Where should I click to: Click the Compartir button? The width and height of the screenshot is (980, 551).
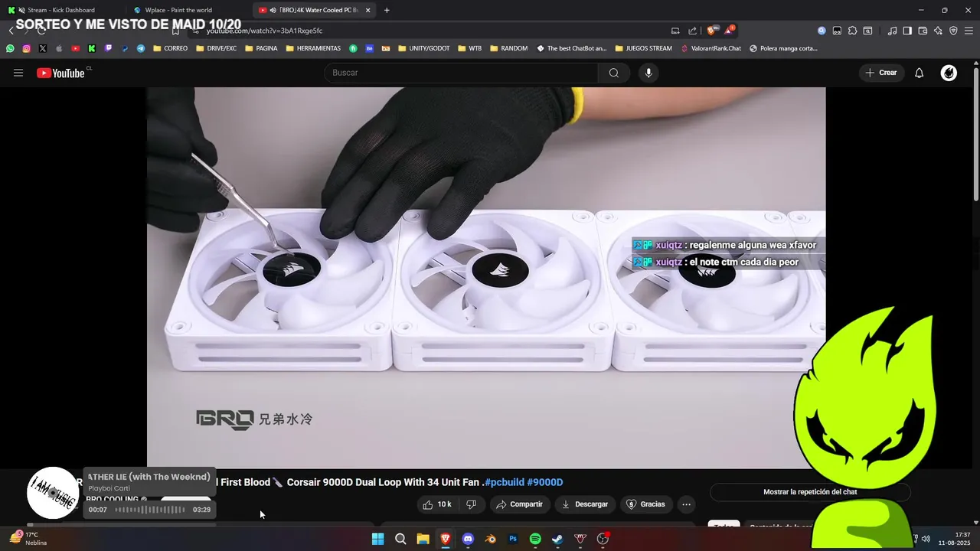[x=519, y=504]
